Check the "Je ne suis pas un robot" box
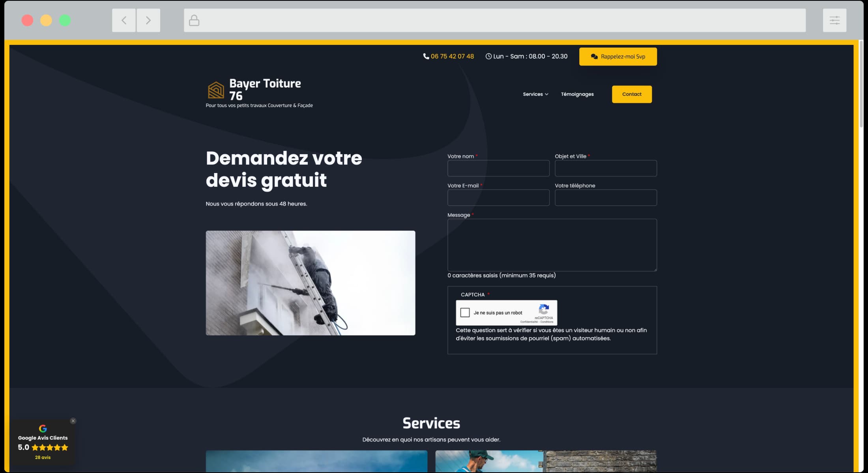 tap(465, 313)
